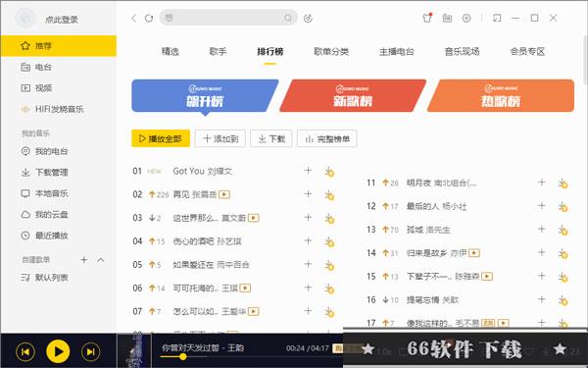Add song 07 怎么可以如 to playlist
Viewport: 588px width, 368px height.
(x=308, y=311)
